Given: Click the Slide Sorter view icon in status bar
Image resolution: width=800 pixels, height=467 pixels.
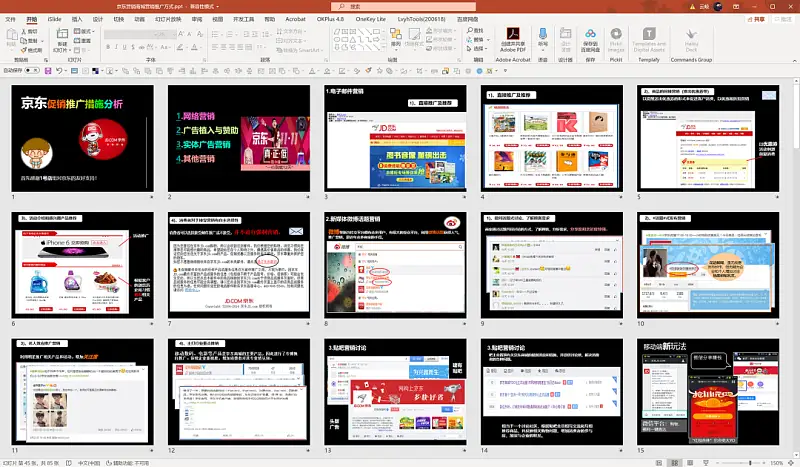Looking at the screenshot, I should 674,462.
